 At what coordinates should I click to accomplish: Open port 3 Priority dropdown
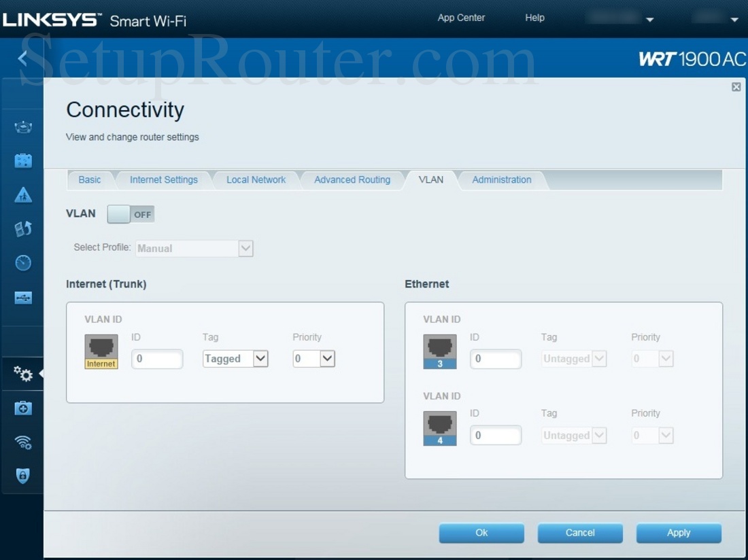[x=652, y=359]
